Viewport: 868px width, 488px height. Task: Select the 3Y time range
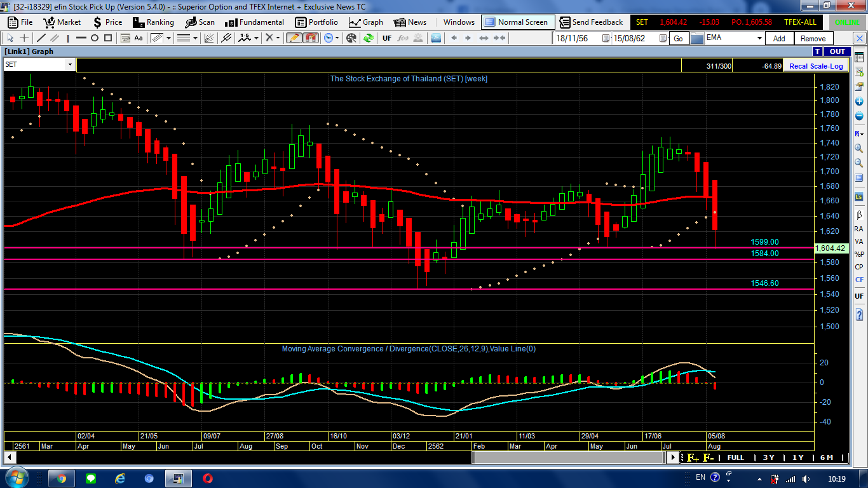pos(769,457)
